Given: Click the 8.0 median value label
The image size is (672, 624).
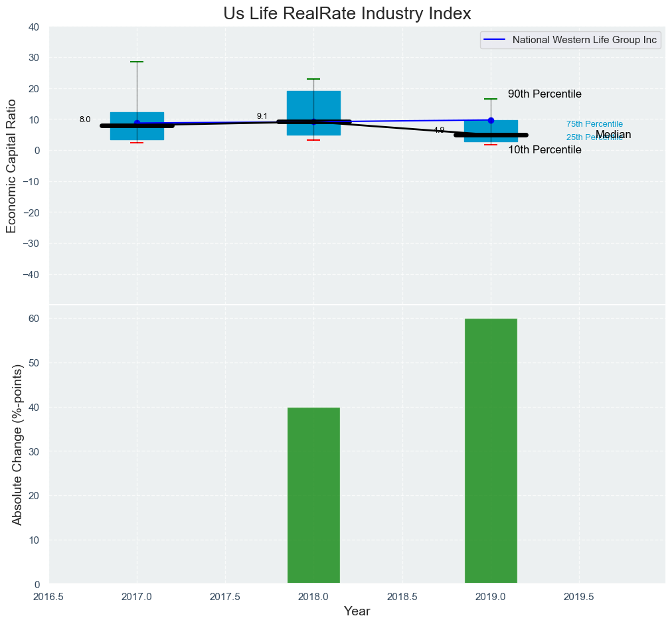Looking at the screenshot, I should [x=85, y=119].
